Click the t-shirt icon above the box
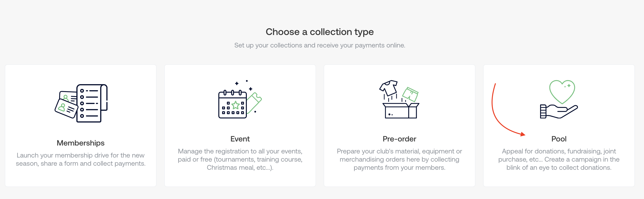The height and width of the screenshot is (199, 644). point(388,88)
